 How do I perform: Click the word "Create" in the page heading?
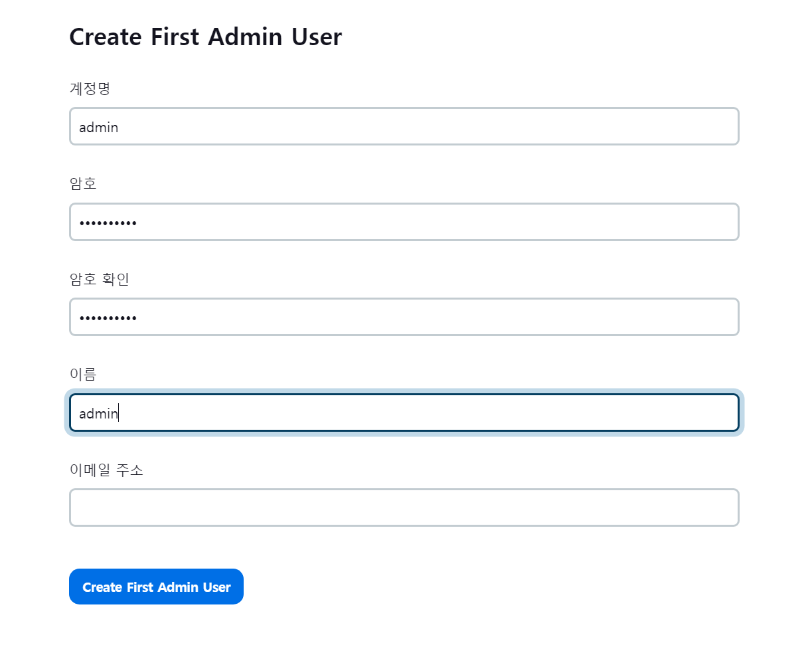[x=106, y=37]
